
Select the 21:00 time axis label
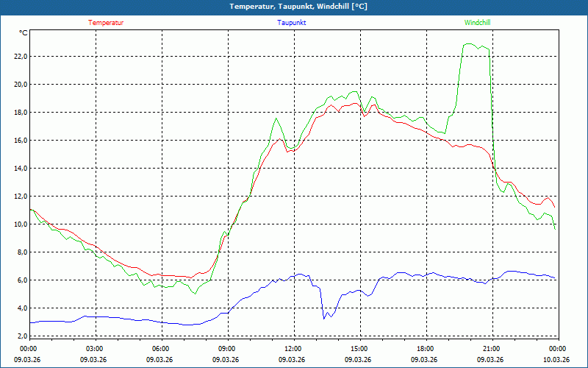pyautogui.click(x=492, y=349)
